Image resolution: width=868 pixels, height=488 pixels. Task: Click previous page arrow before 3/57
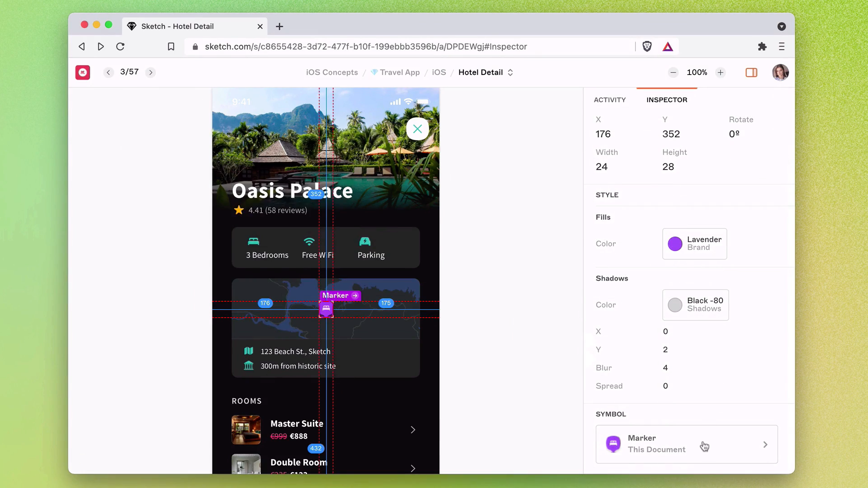click(108, 72)
